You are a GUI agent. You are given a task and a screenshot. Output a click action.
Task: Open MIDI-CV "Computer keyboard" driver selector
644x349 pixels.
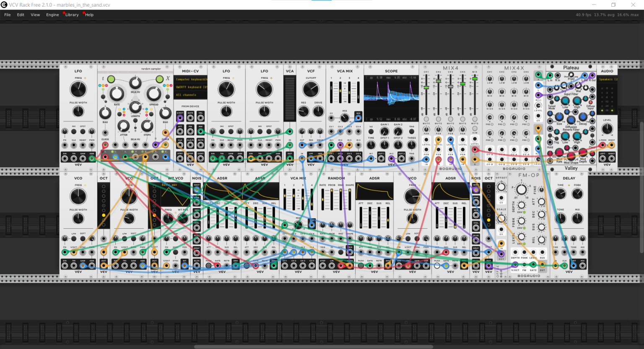coord(191,79)
